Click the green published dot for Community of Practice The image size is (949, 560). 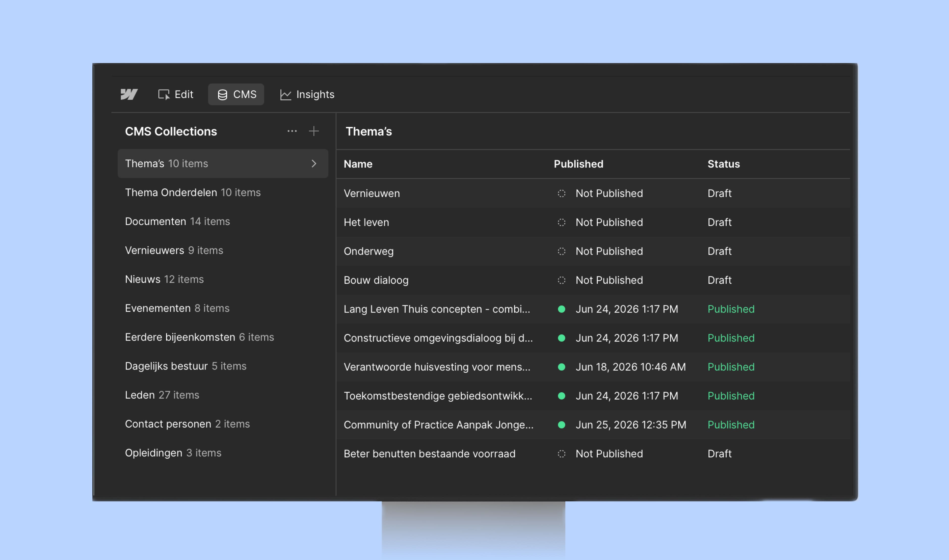click(561, 425)
